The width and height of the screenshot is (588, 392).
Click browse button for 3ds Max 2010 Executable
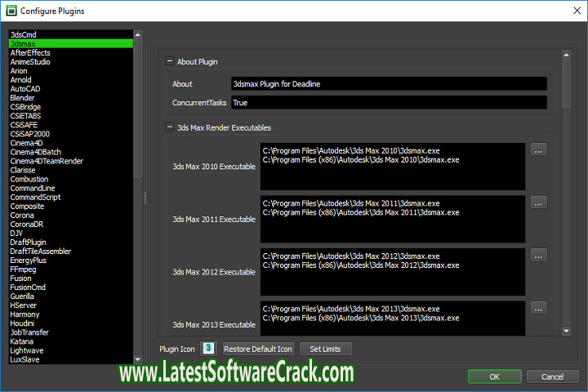click(538, 149)
